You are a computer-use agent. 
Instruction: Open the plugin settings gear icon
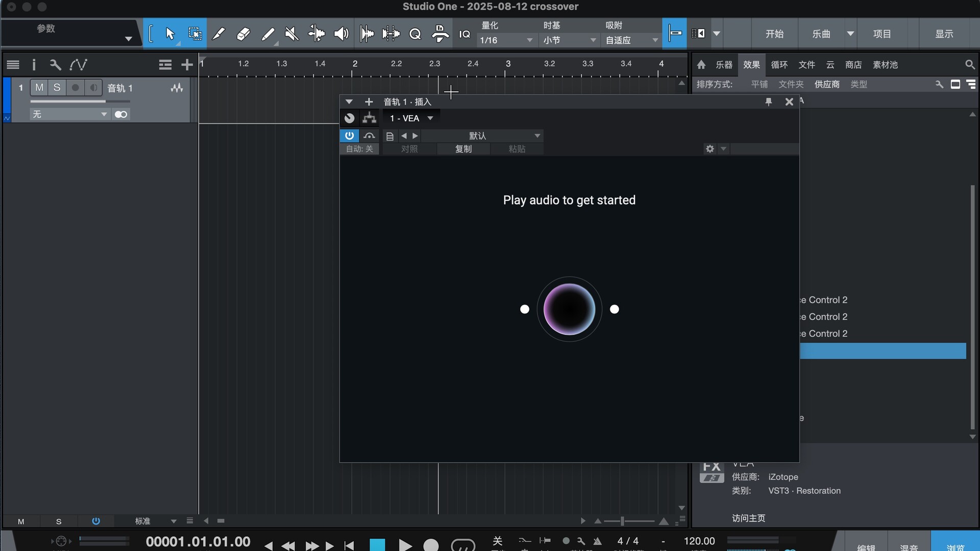point(709,148)
